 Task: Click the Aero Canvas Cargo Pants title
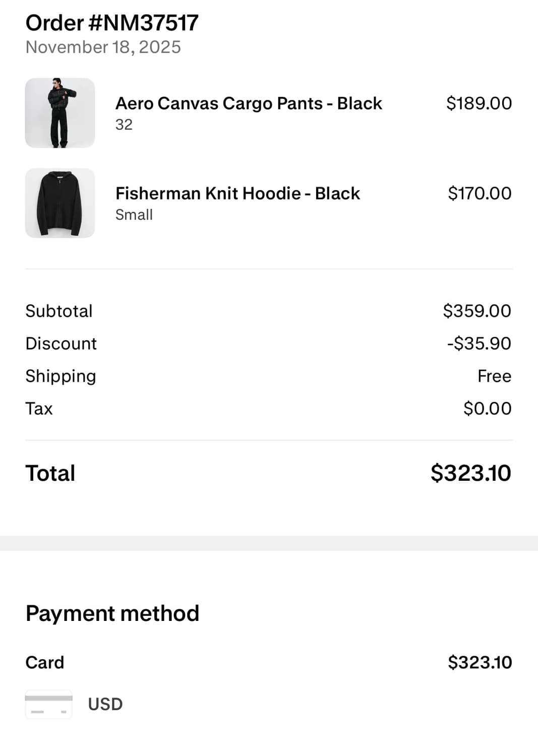[x=249, y=103]
